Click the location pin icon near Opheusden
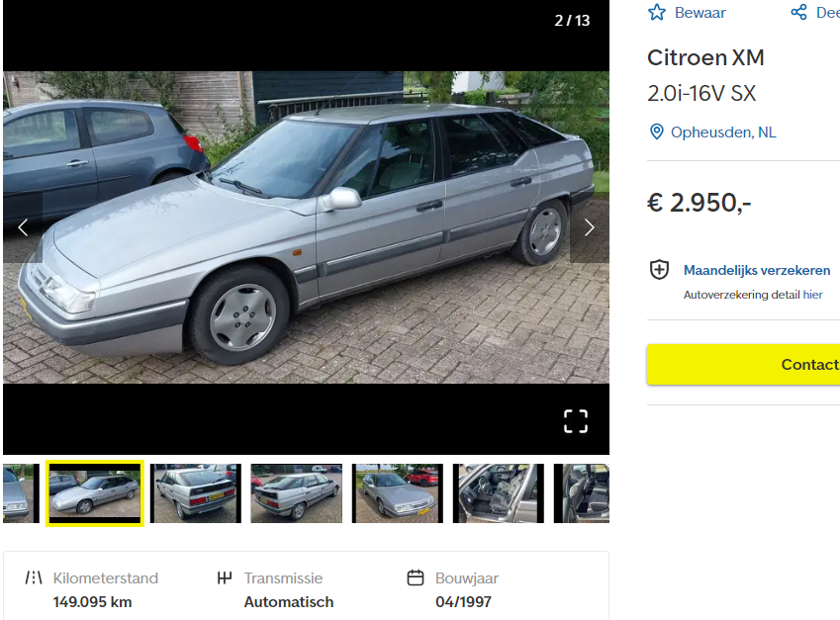 656,132
